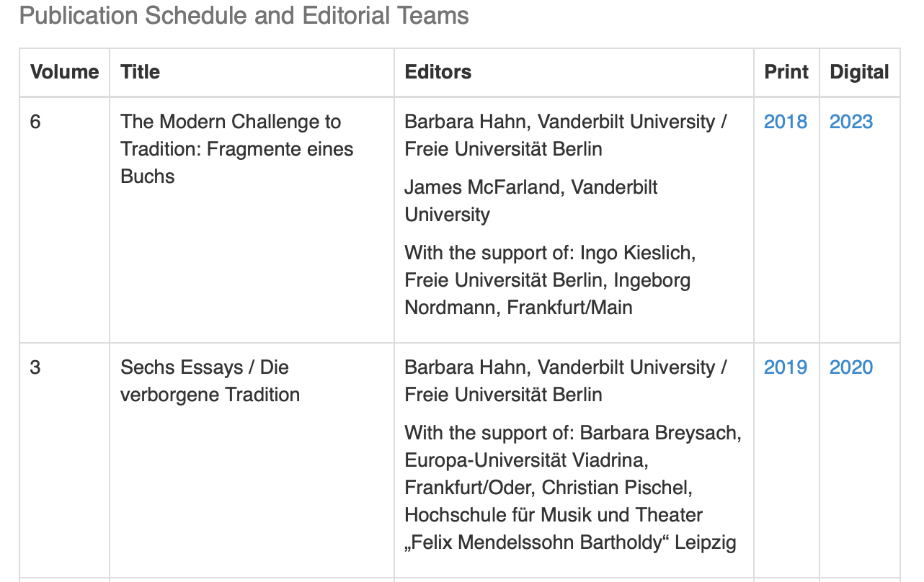Click the Title column header
This screenshot has height=582, width=924.
click(x=140, y=72)
